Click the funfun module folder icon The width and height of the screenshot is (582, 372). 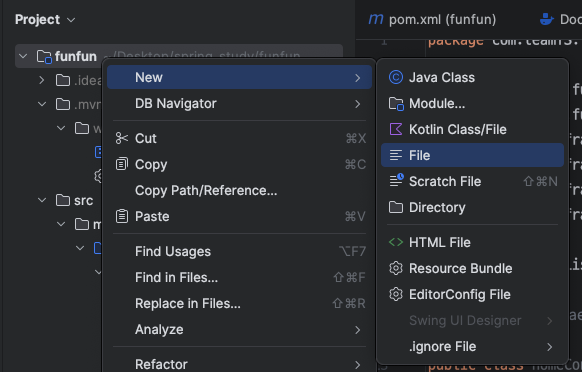pos(44,56)
